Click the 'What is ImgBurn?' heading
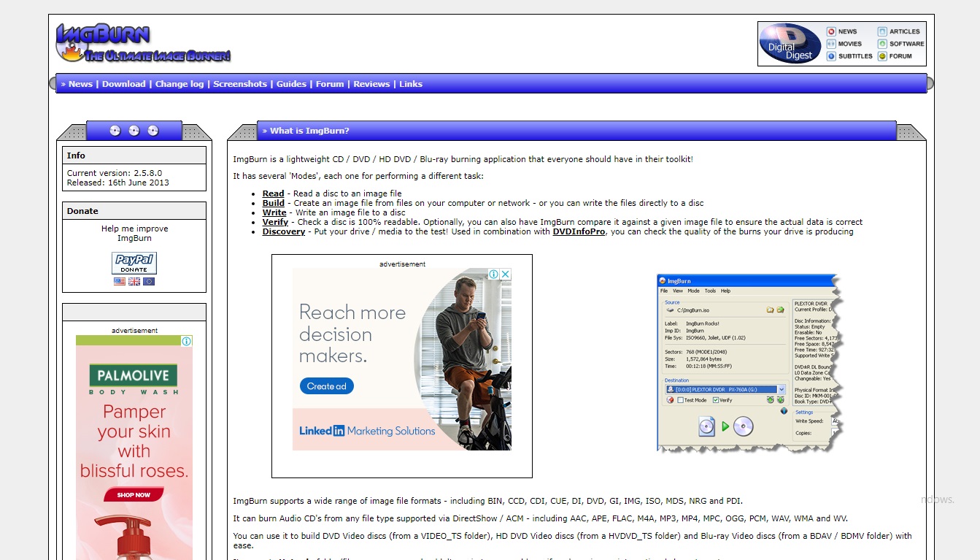 (309, 131)
